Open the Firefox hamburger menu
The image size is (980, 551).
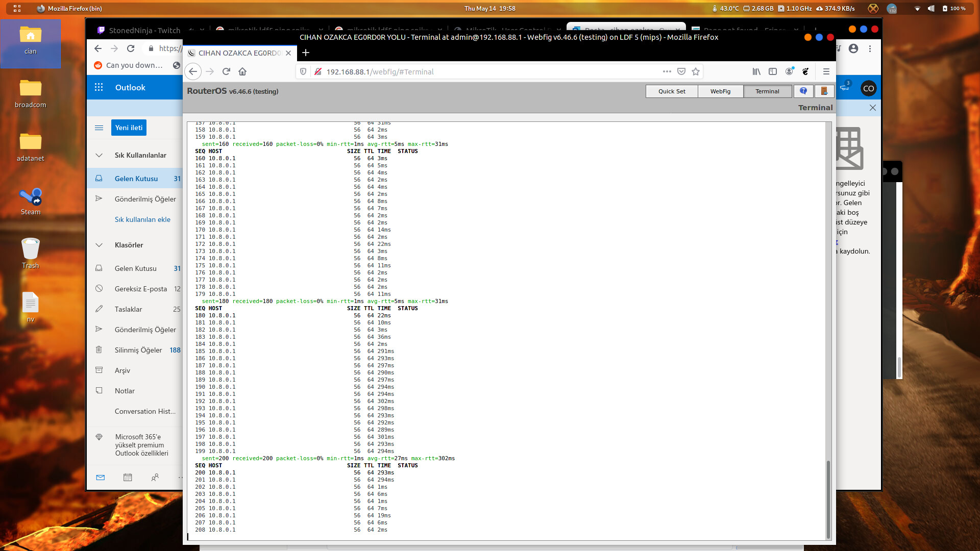pyautogui.click(x=826, y=71)
